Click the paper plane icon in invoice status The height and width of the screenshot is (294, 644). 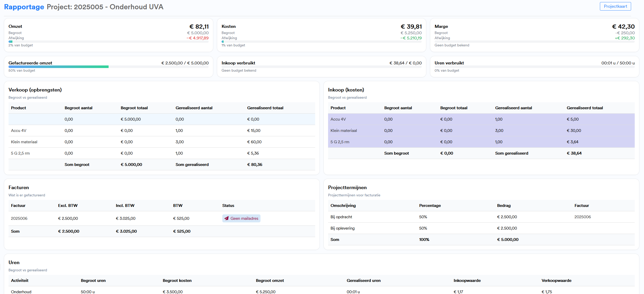226,219
